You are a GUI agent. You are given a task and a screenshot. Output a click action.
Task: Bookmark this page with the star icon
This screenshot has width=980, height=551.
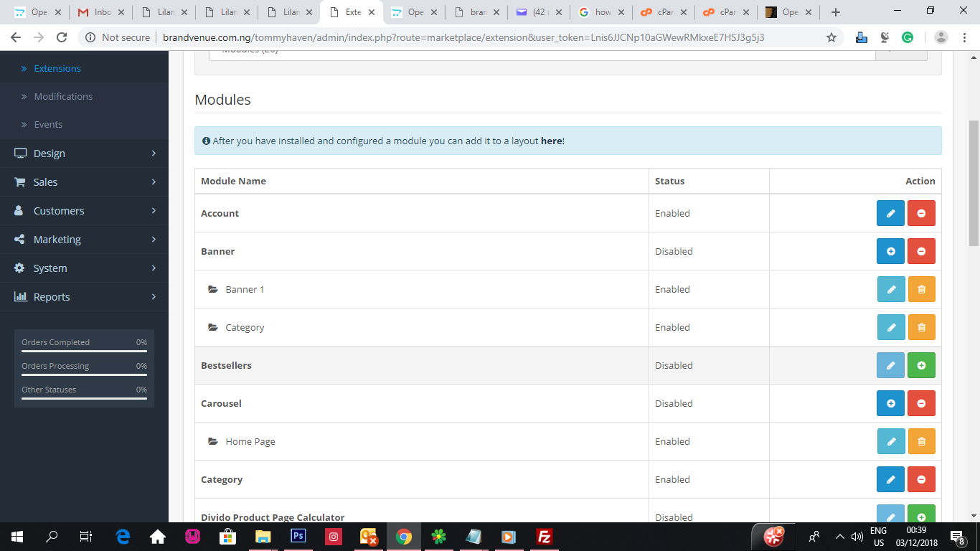tap(831, 37)
